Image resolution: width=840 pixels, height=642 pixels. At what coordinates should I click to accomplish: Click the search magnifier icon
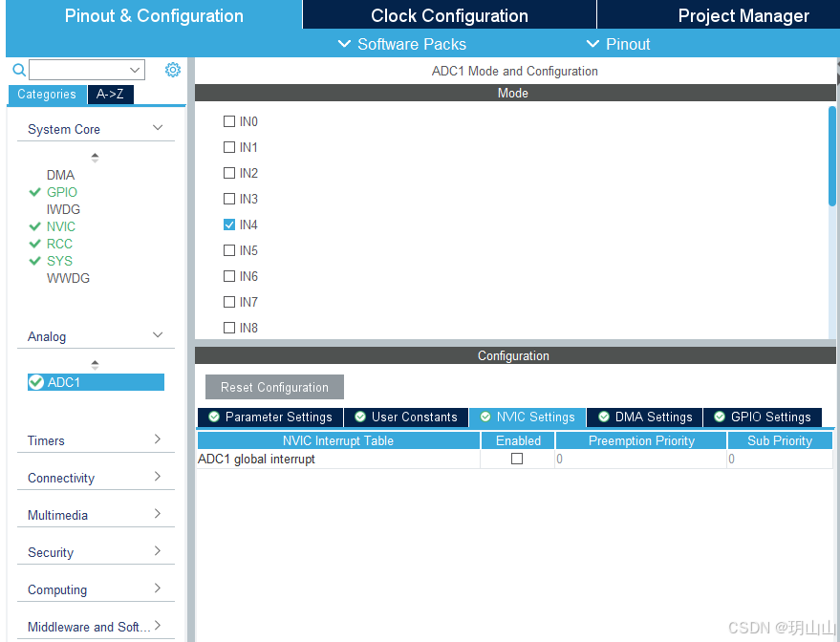pyautogui.click(x=19, y=70)
